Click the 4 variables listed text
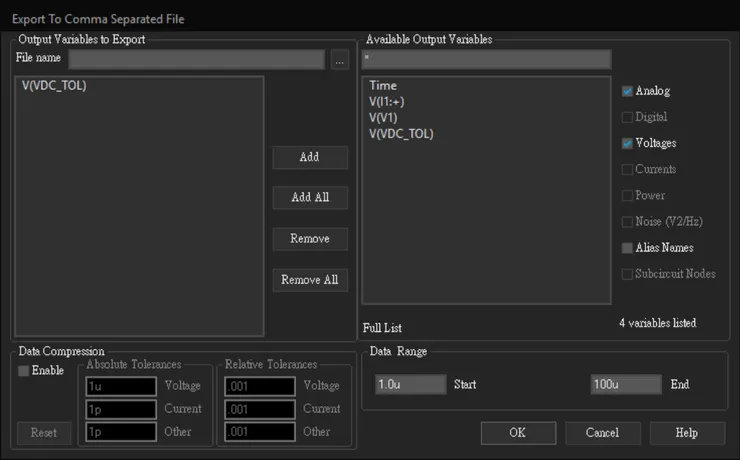The height and width of the screenshot is (460, 740). point(657,323)
